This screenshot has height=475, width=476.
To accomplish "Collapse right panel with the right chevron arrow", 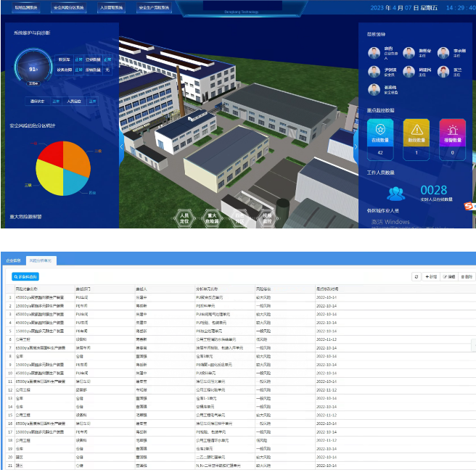I will tap(356, 146).
